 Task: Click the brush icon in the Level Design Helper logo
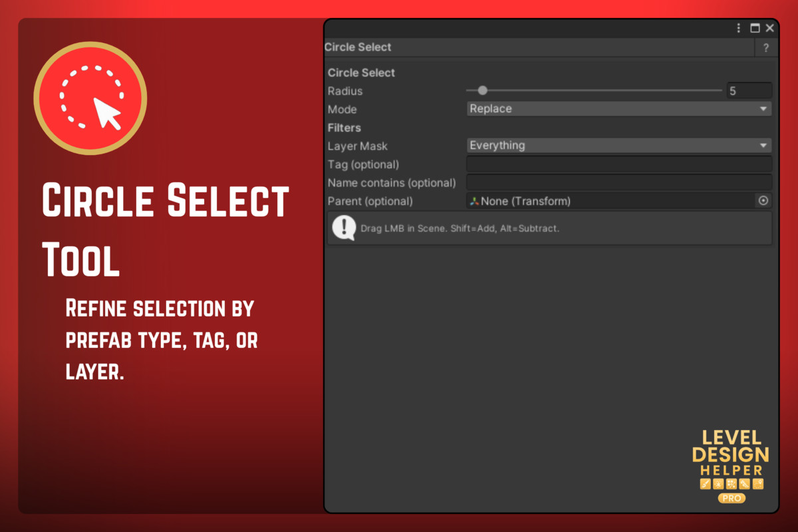[x=705, y=483]
